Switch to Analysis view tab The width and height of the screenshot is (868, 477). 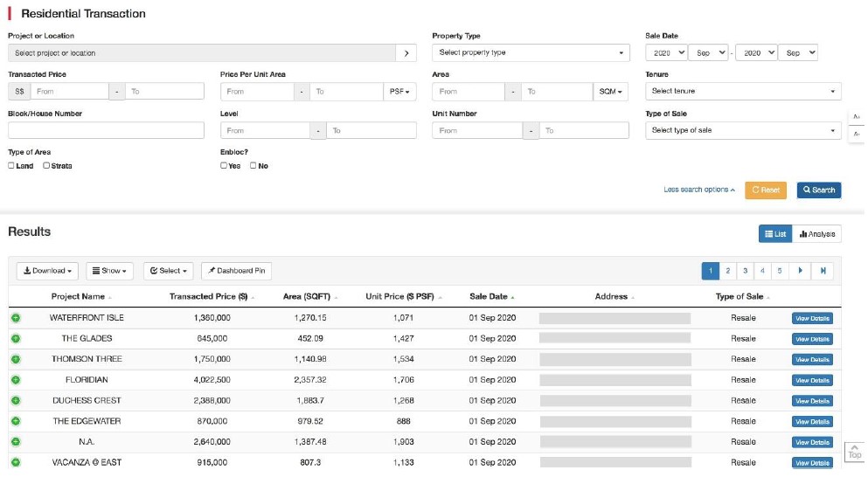817,234
